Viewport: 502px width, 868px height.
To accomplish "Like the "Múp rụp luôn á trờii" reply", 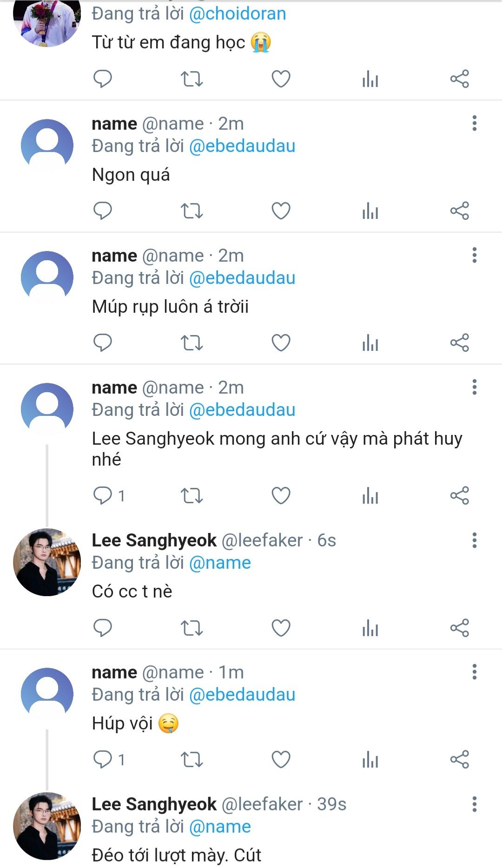I will [281, 343].
